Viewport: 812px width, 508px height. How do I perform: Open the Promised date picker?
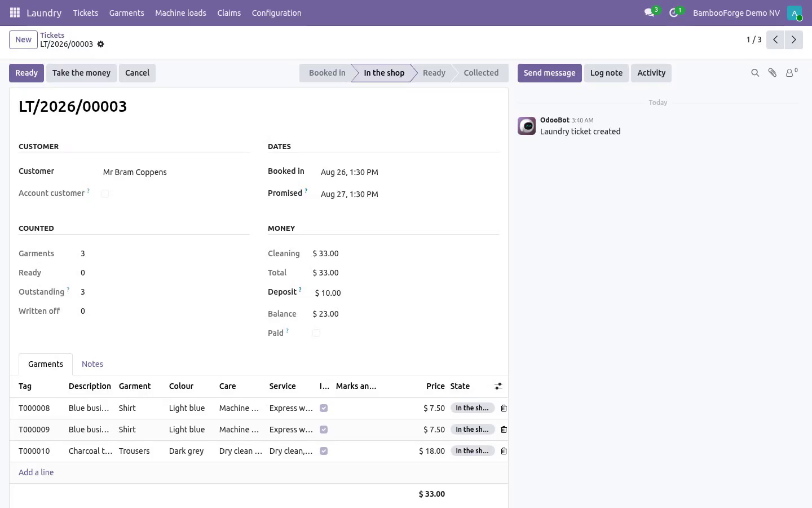tap(409, 194)
